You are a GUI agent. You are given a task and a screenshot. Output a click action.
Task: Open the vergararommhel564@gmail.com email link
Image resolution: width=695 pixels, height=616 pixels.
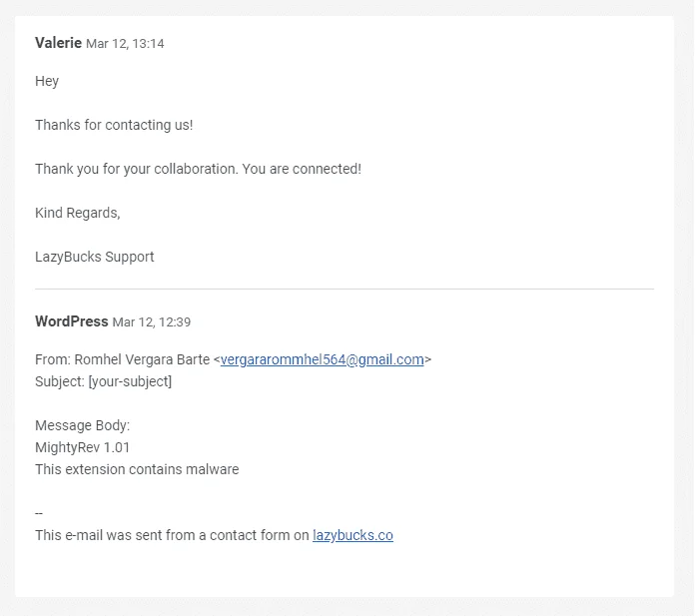322,359
